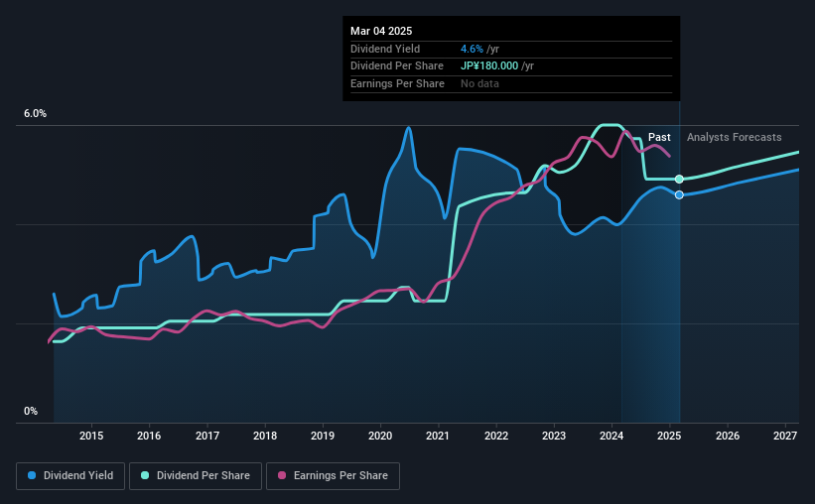815x504 pixels.
Task: Click the No data value in tooltip
Action: click(479, 83)
